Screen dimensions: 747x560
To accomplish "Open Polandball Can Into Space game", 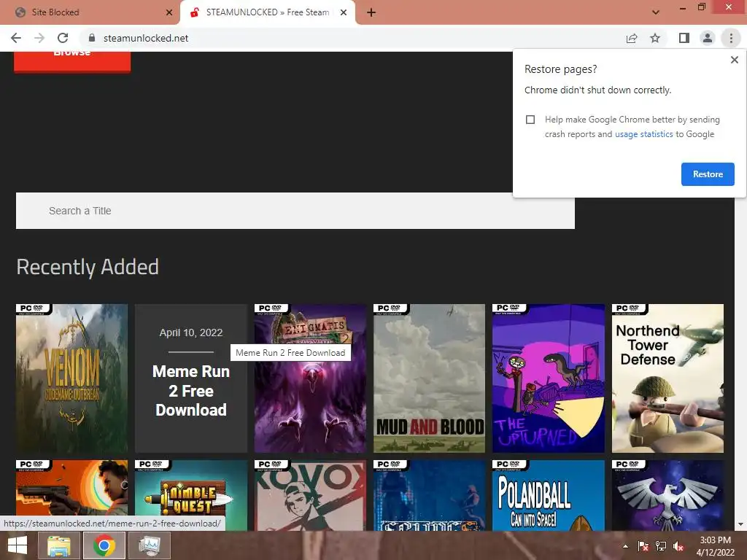I will [549, 495].
